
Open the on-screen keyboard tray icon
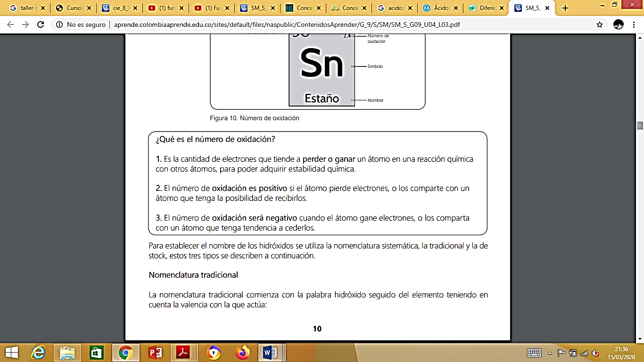tap(534, 353)
